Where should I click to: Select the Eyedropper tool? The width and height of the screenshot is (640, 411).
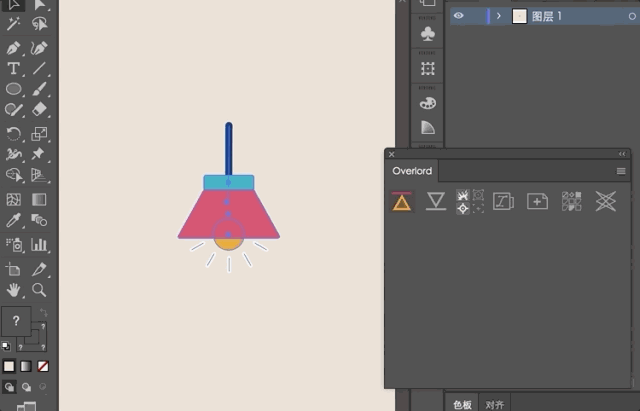coord(13,220)
